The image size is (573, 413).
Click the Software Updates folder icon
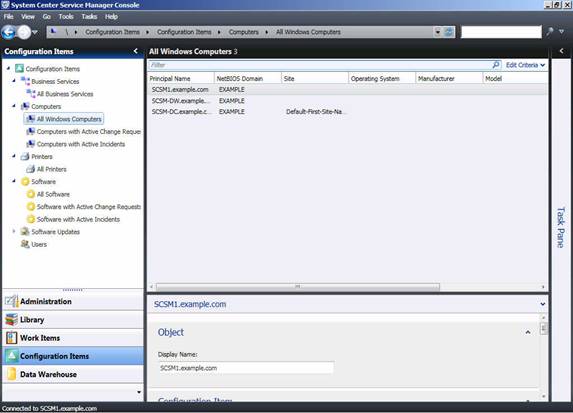25,232
